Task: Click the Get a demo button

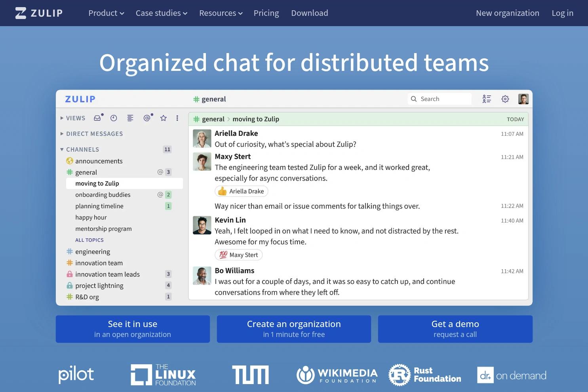Action: (455, 329)
